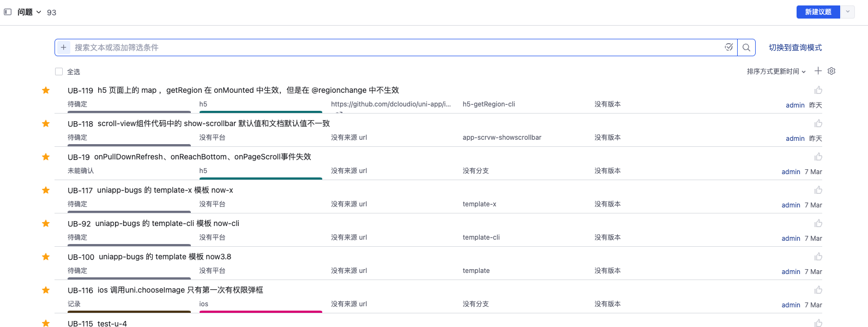Change 记录 state of UB-116
Screen dimensions: 868x327
(74, 304)
